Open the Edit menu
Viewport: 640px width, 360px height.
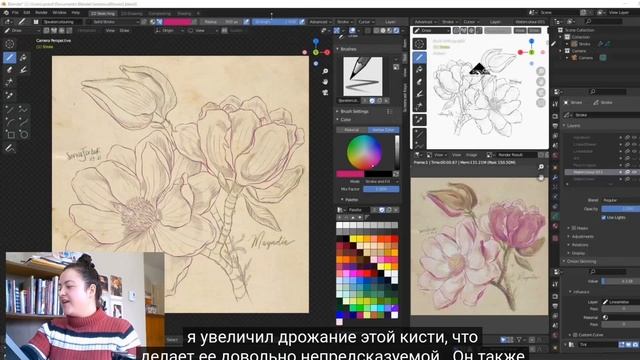[27, 13]
